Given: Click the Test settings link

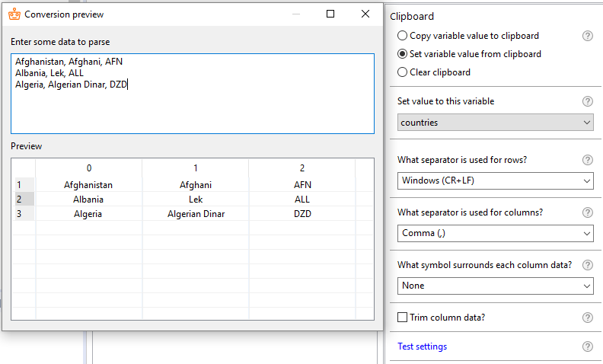Looking at the screenshot, I should pyautogui.click(x=423, y=346).
